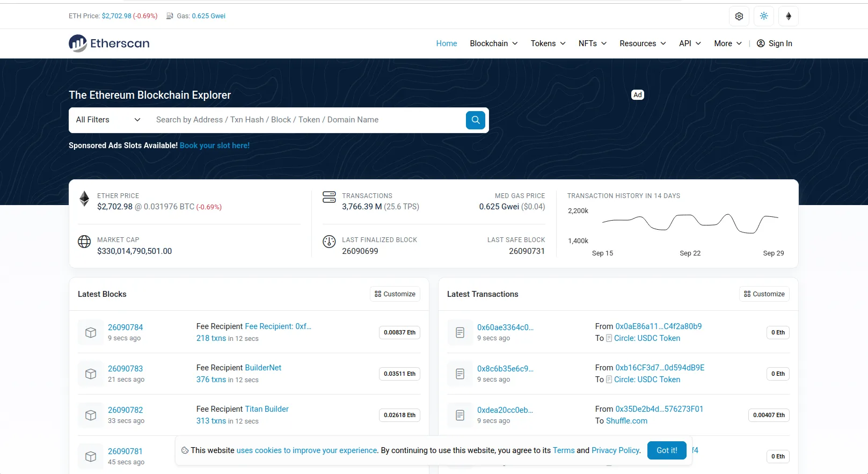
Task: Expand the Blockchain menu
Action: pos(494,43)
